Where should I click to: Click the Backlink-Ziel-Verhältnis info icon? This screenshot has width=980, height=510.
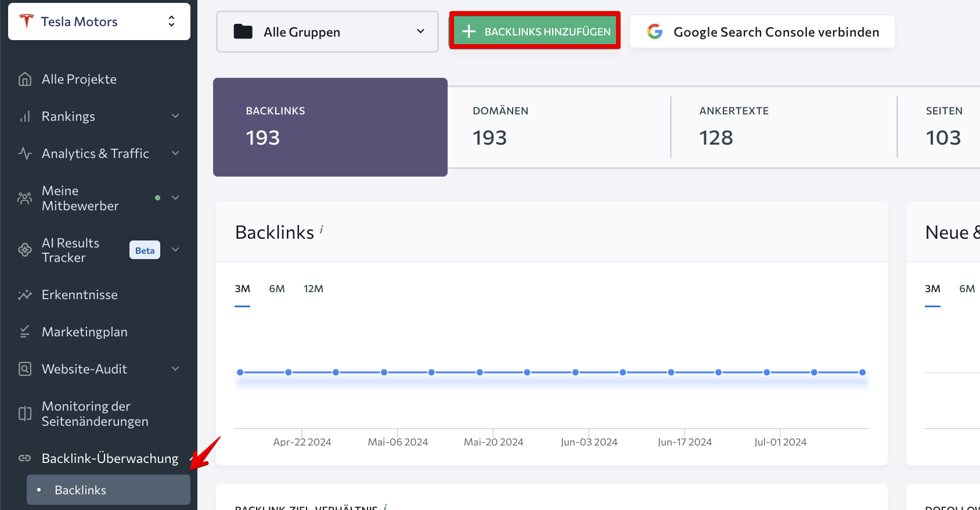point(385,507)
